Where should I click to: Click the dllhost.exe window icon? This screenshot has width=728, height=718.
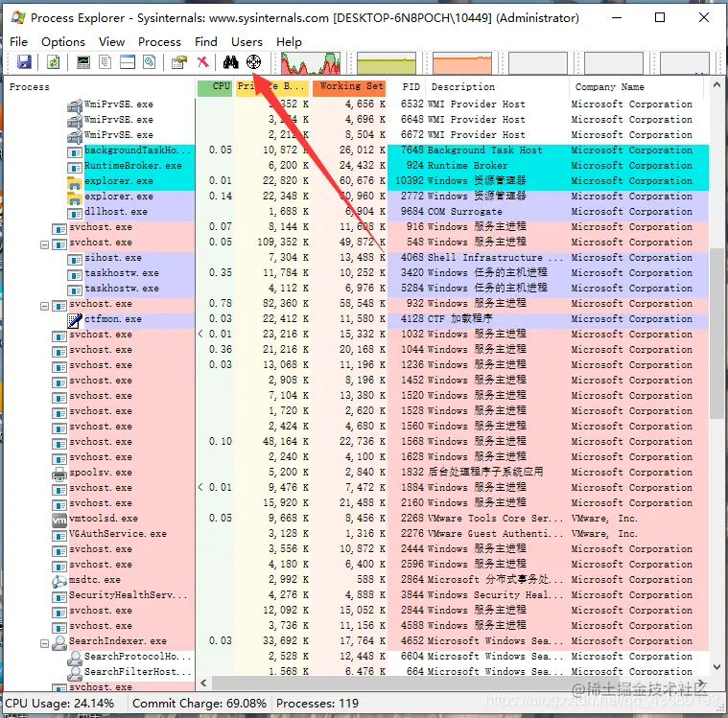click(74, 214)
